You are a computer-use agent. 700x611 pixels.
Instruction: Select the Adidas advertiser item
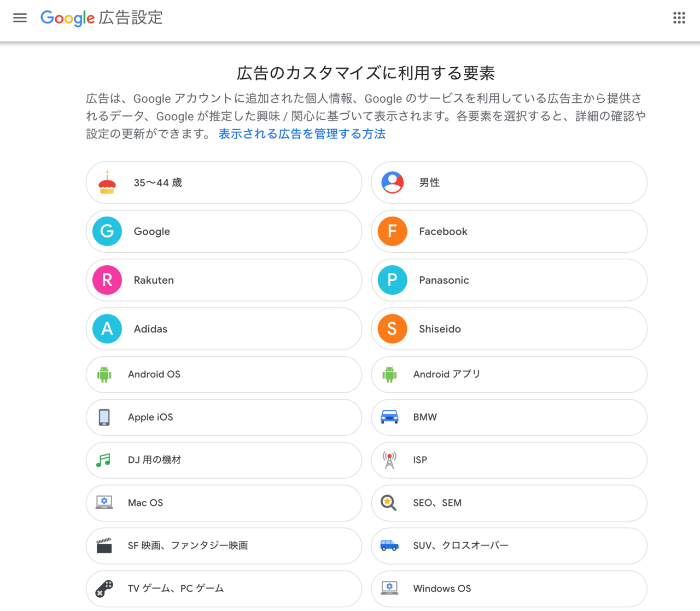click(x=224, y=329)
